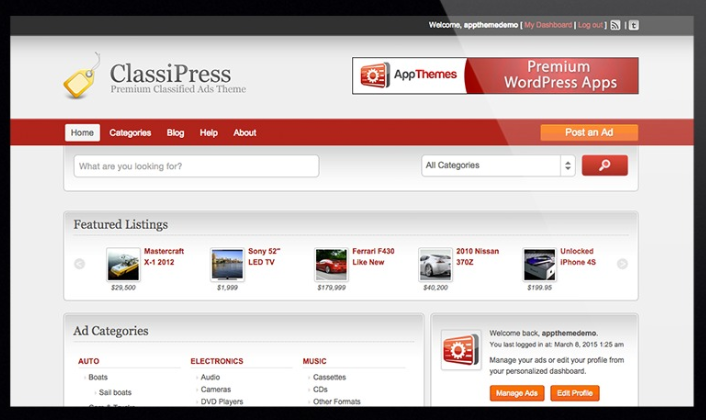Show next featured listings arrow
The image size is (706, 420).
point(622,264)
